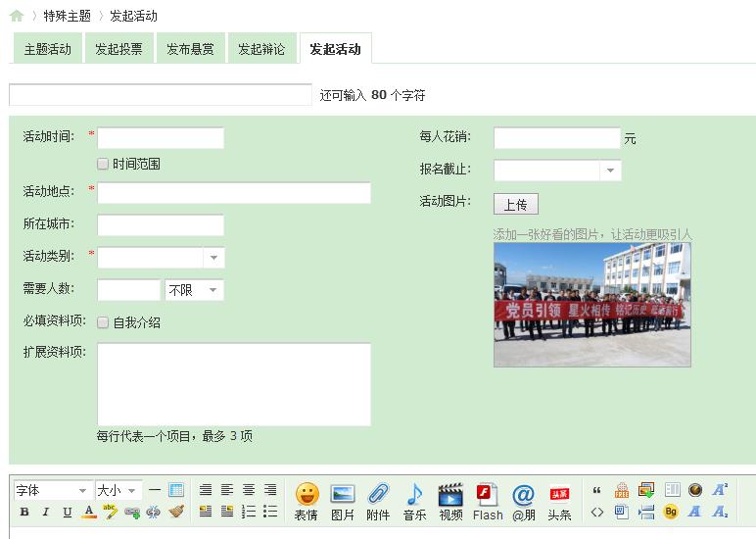This screenshot has height=539, width=756.
Task: Remove link with the broken chain icon
Action: click(x=154, y=512)
